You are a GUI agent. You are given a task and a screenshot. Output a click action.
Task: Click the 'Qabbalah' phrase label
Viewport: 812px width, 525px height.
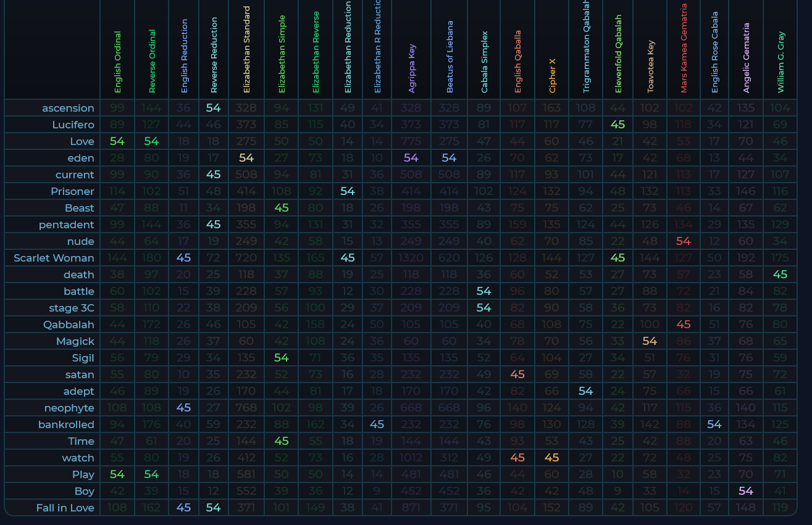[69, 325]
